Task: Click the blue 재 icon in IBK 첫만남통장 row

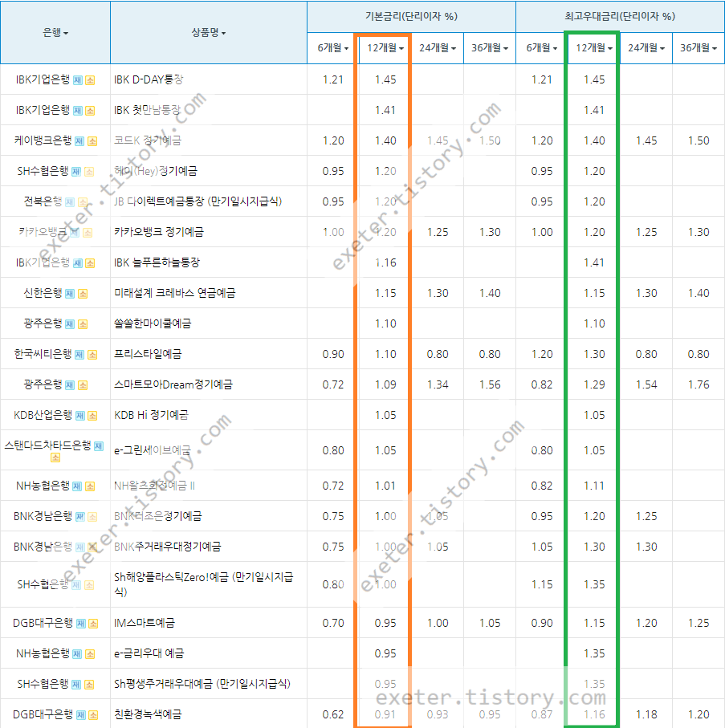Action: click(x=78, y=111)
